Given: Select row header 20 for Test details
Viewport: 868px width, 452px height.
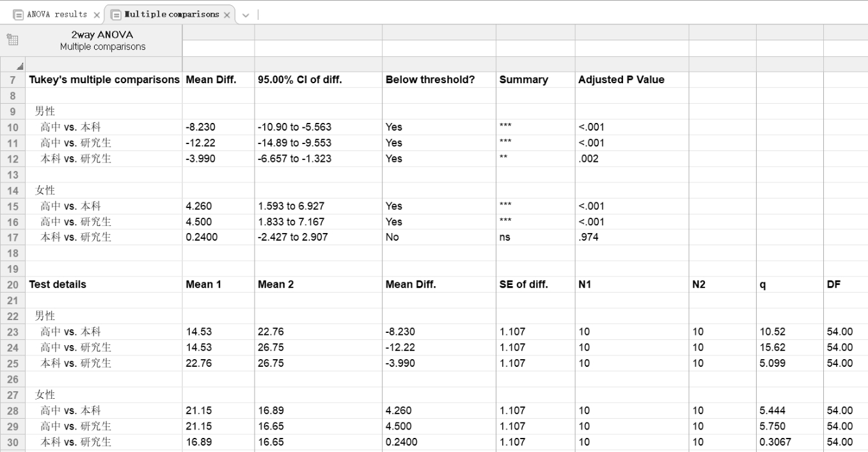Looking at the screenshot, I should [13, 284].
